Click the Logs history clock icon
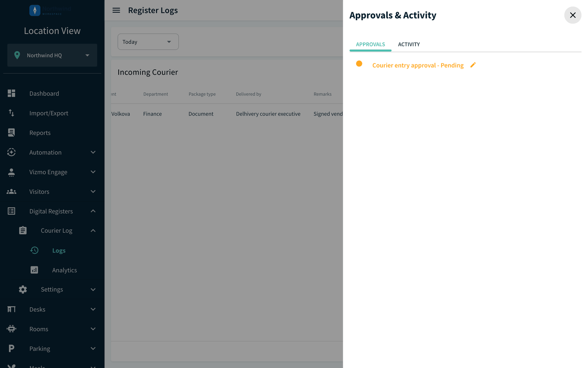This screenshot has height=368, width=588. click(34, 250)
